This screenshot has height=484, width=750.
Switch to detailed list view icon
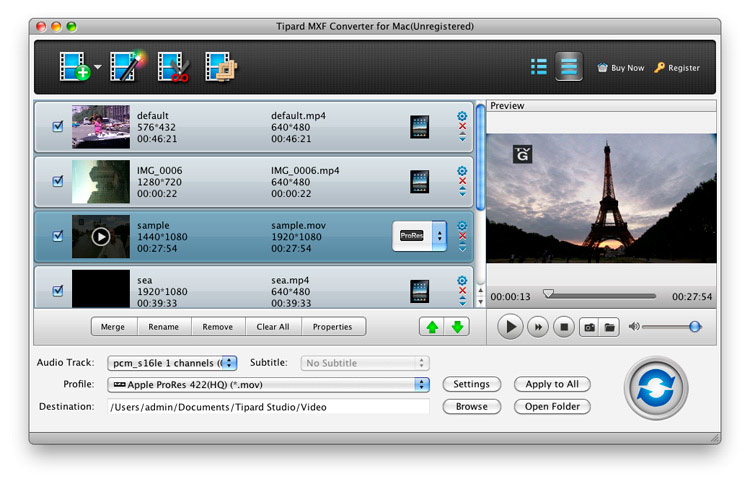(x=569, y=66)
